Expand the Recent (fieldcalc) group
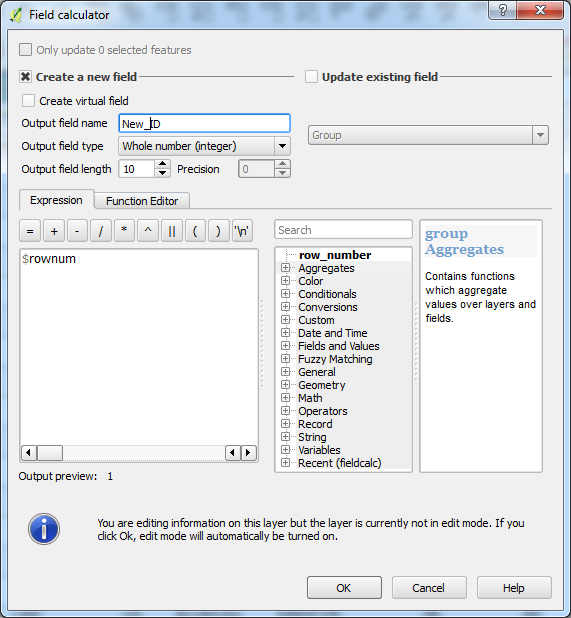 [285, 463]
